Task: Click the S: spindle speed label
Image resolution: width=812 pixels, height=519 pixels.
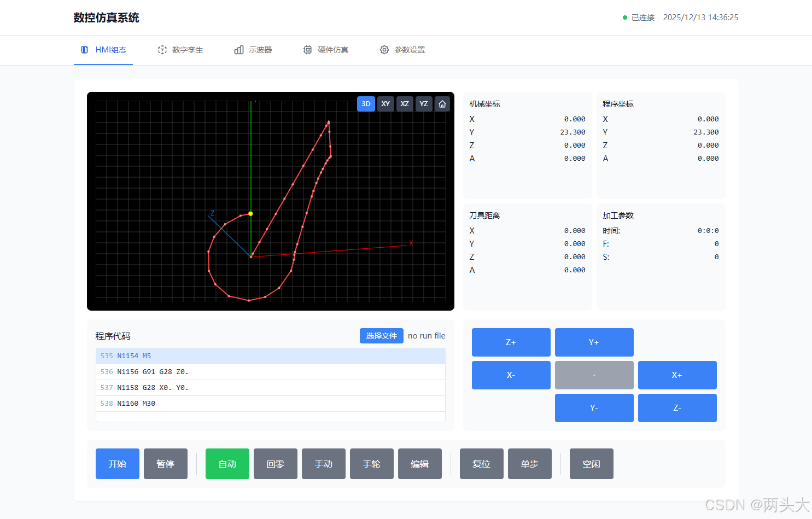Action: (x=606, y=257)
